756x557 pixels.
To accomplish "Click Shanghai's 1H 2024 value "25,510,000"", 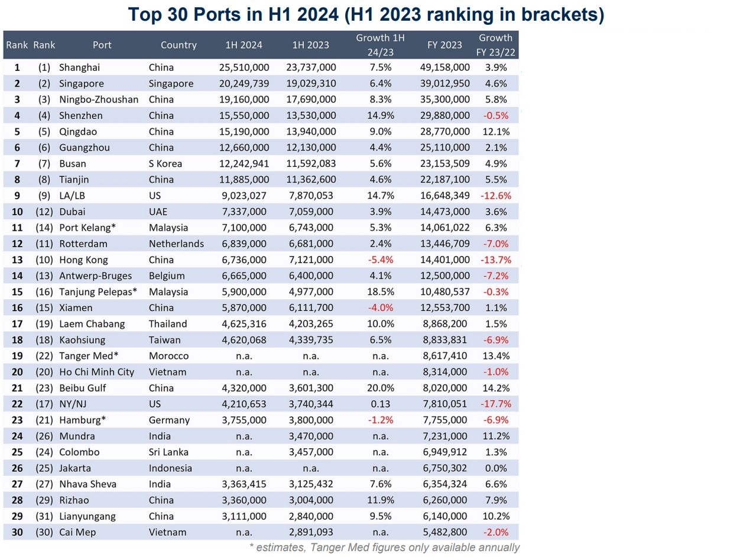I will point(244,67).
